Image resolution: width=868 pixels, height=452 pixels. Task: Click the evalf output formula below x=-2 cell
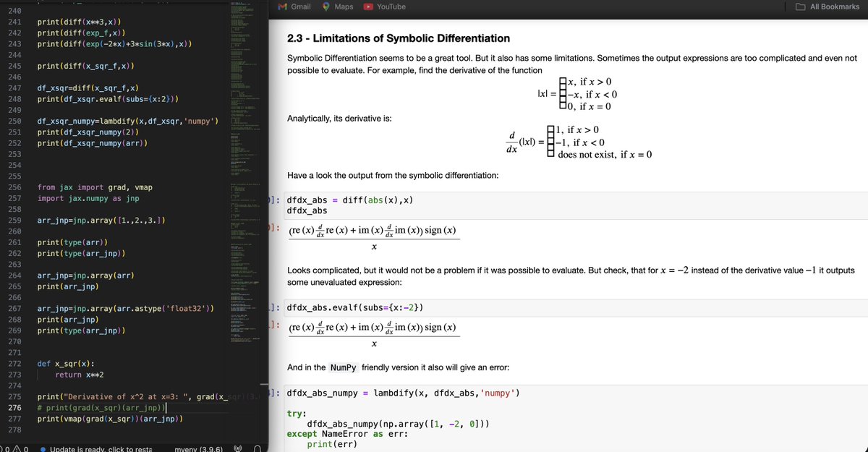373,336
